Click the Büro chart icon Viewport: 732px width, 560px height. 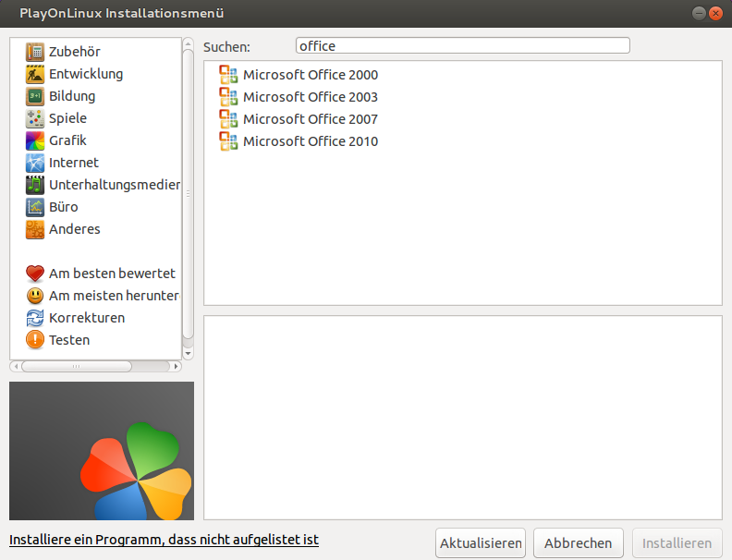coord(35,207)
